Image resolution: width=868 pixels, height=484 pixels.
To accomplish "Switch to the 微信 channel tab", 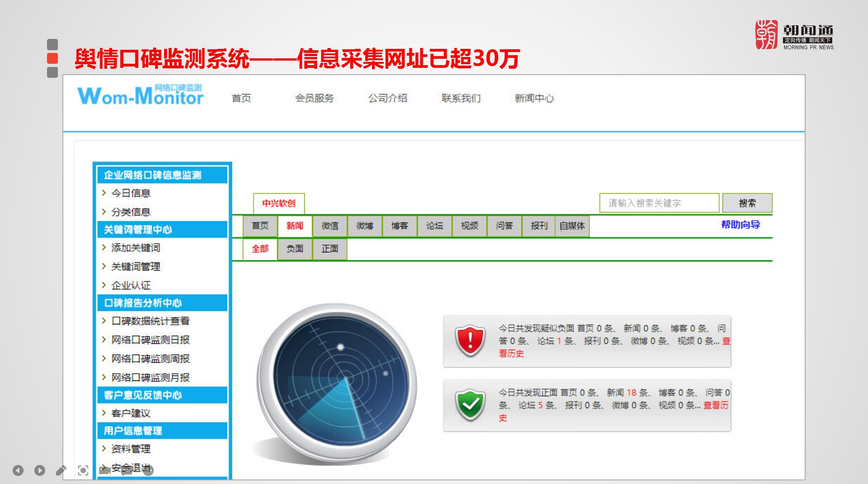I will [330, 226].
